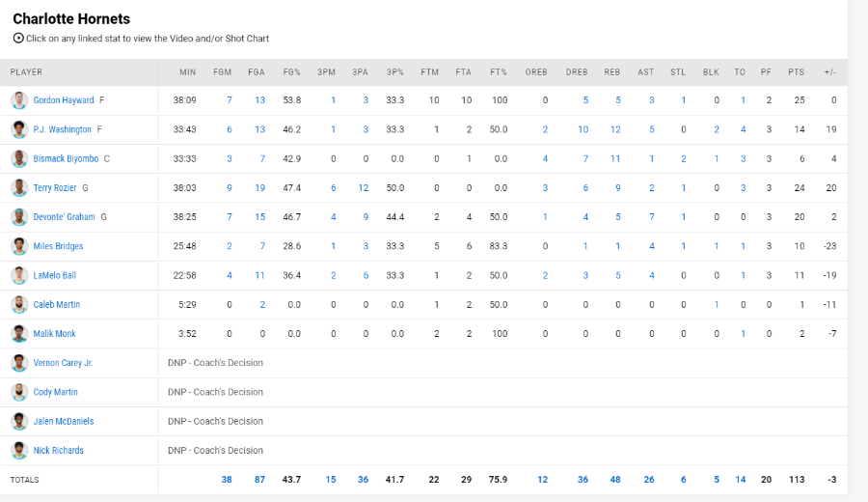Click Gordon Hayward's player headshot

[x=19, y=100]
